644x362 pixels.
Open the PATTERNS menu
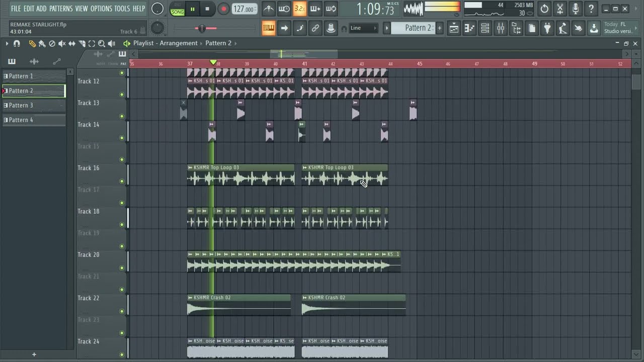tap(61, 9)
